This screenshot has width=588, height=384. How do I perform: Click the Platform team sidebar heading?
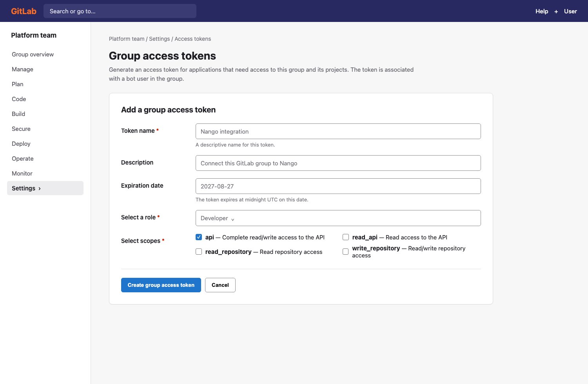pos(34,35)
